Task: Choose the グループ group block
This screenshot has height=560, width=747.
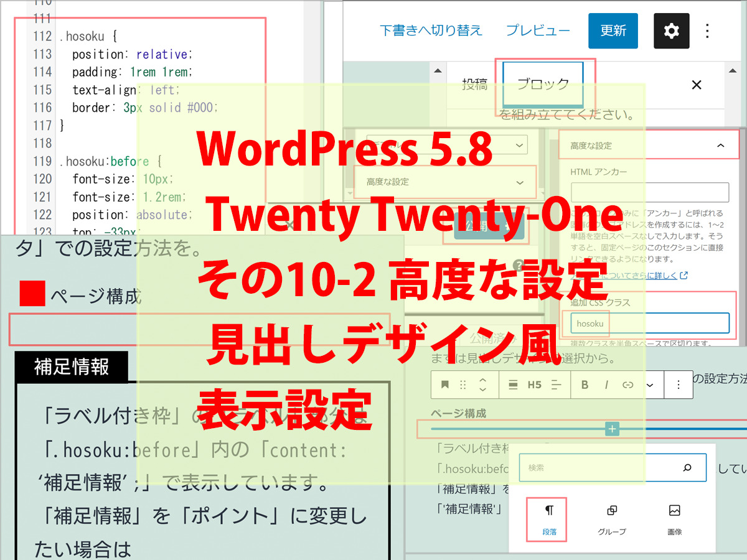Action: (611, 519)
